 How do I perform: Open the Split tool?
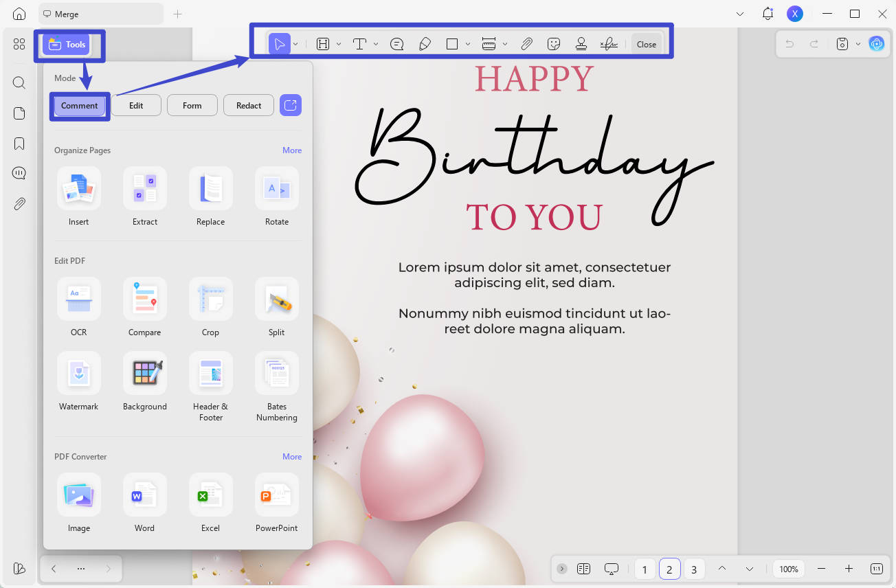coord(277,307)
